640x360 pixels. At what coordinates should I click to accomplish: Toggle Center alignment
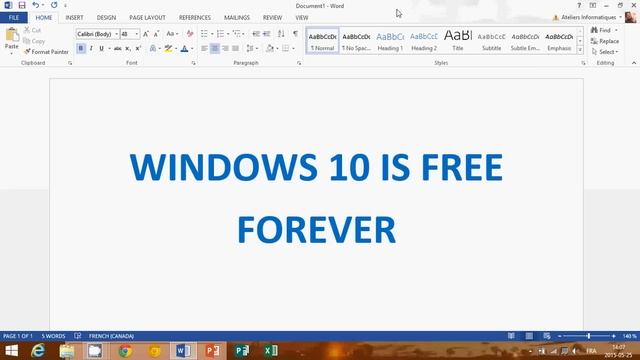[215, 49]
